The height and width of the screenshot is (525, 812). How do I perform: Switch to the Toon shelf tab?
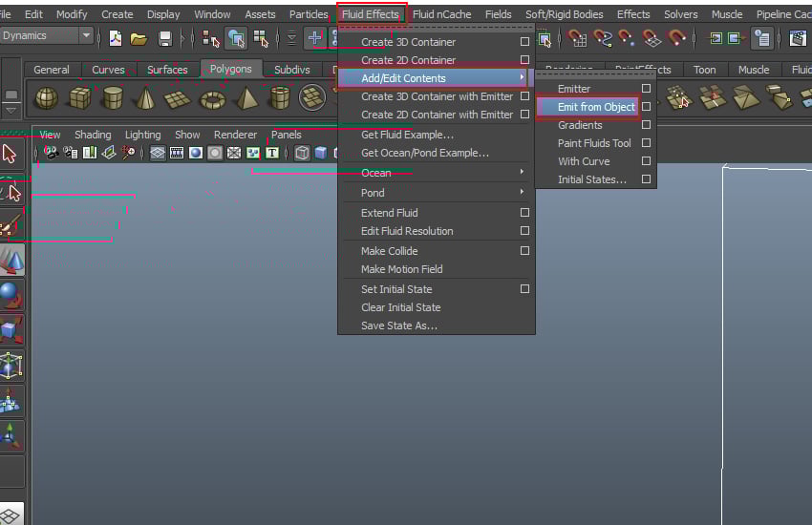[704, 70]
